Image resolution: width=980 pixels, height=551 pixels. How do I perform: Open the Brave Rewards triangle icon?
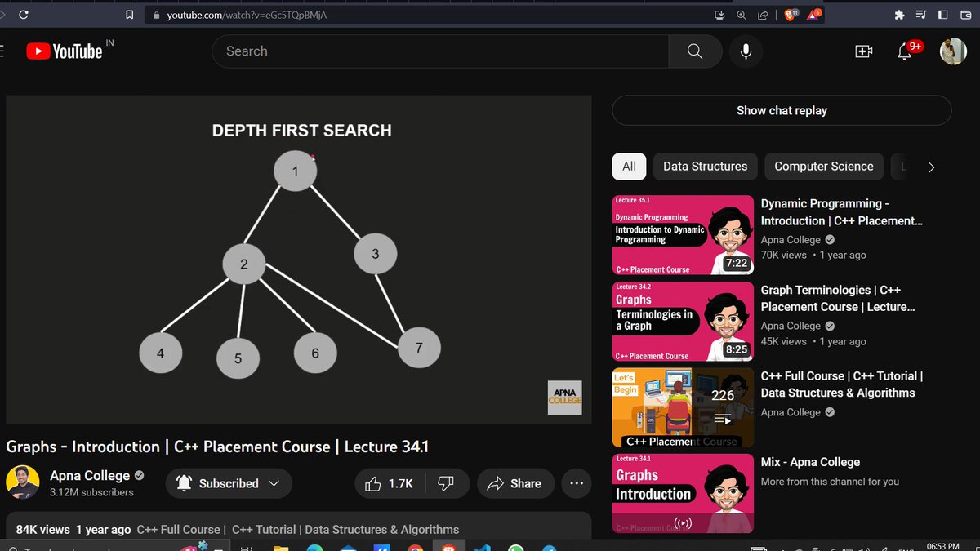[814, 15]
